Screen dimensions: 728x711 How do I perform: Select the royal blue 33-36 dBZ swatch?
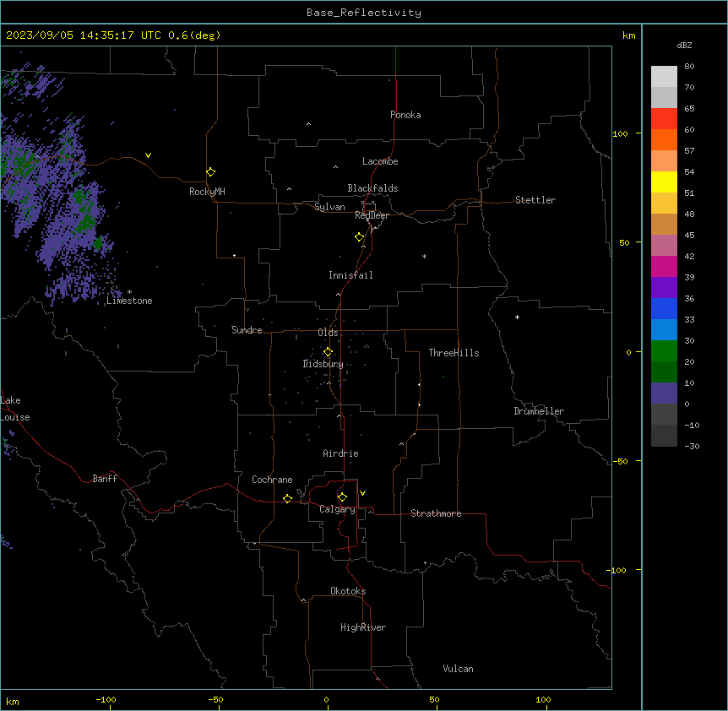pos(664,308)
